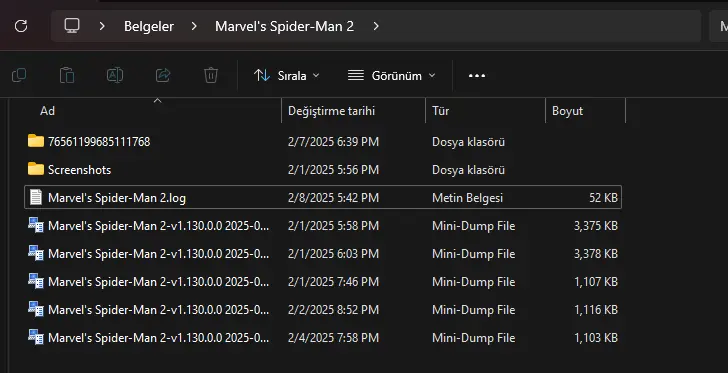
Task: Expand the chevron after Belgeler
Action: point(194,26)
